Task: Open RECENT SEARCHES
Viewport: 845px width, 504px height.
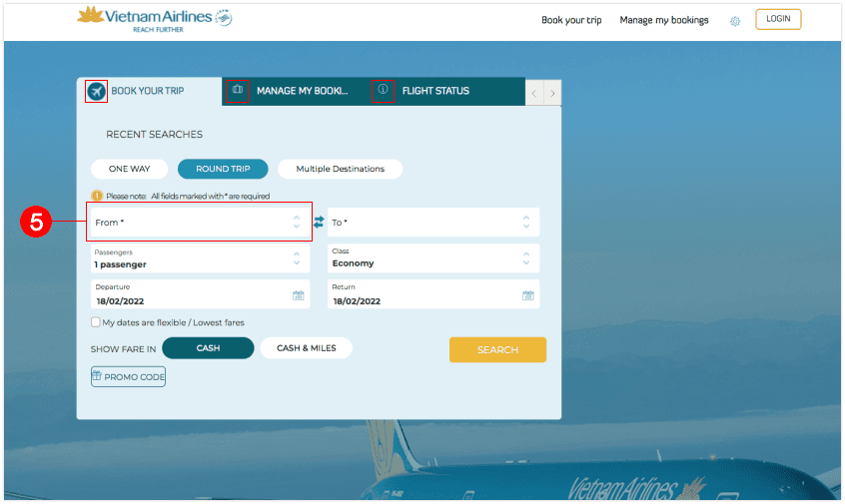Action: click(154, 134)
